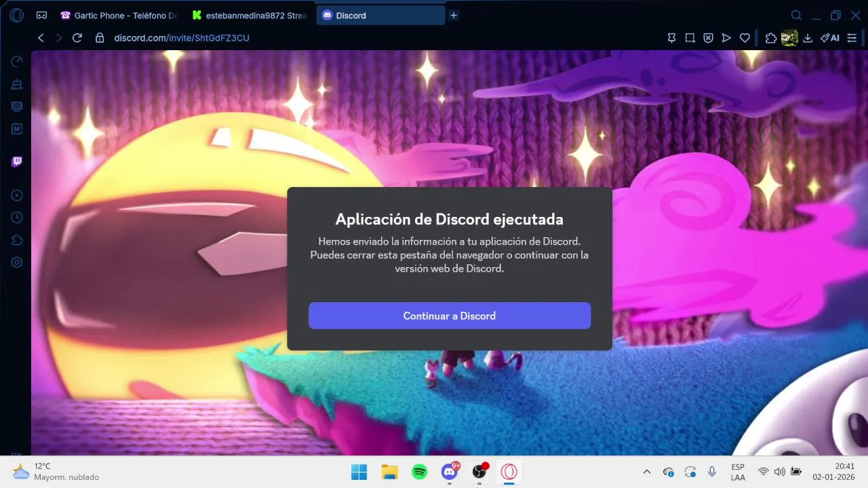Image resolution: width=868 pixels, height=488 pixels.
Task: Open the Flow send arrow icon
Action: pos(726,38)
